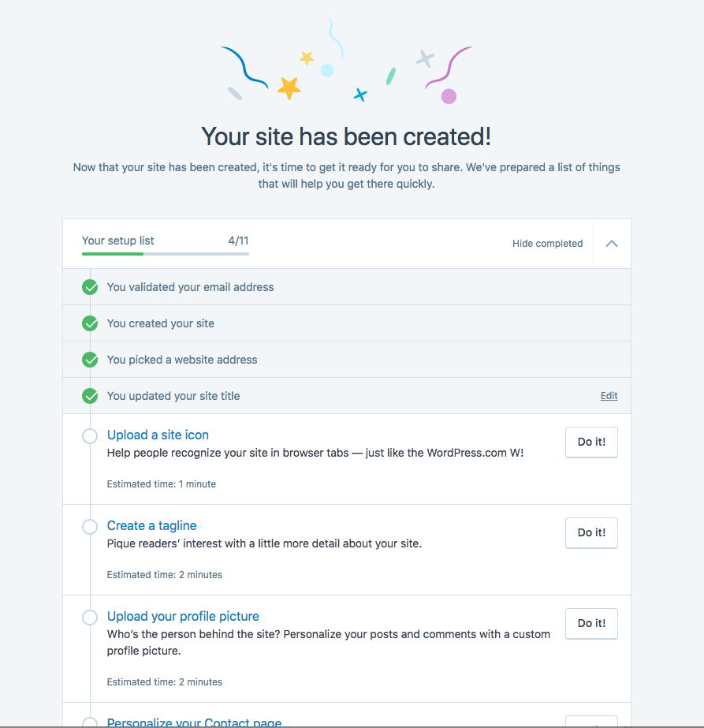Image resolution: width=704 pixels, height=728 pixels.
Task: Click the green checkmark next to "You created your site"
Action: (x=89, y=323)
